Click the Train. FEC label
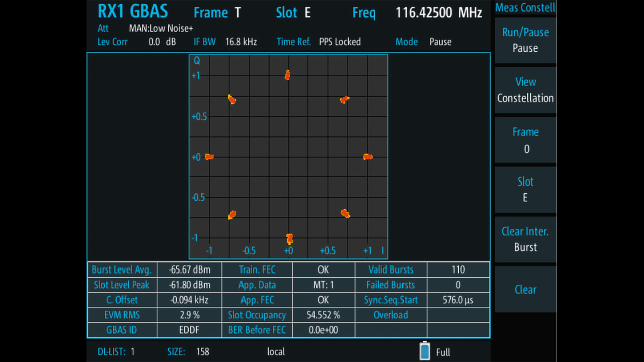The width and height of the screenshot is (644, 362). 257,269
